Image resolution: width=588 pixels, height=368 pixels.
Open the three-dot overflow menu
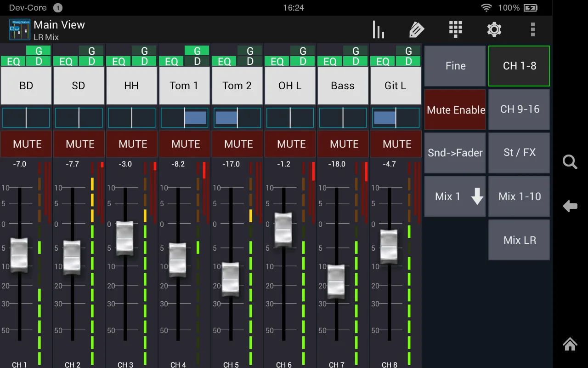(x=532, y=30)
